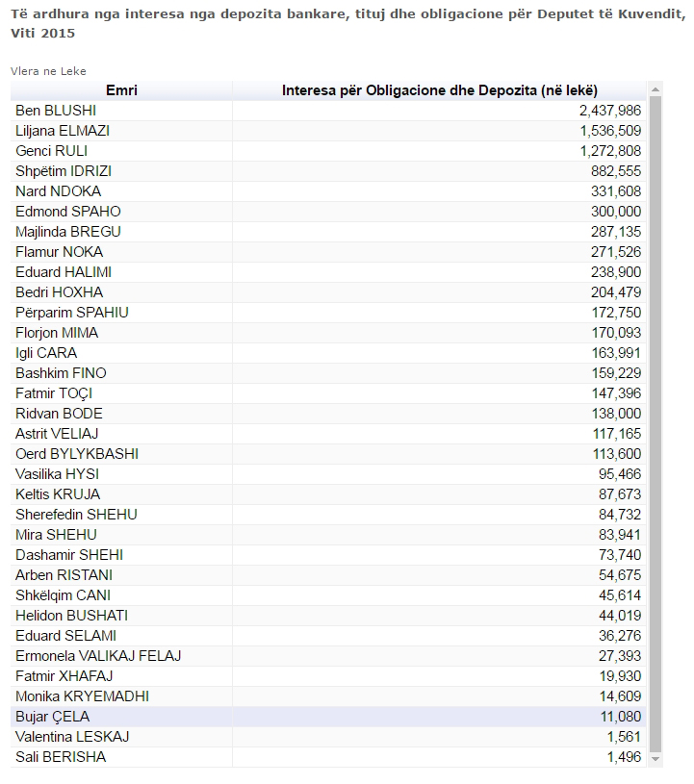Screen dimensions: 694x784
Task: Select the Genci RULI row
Action: point(116,151)
